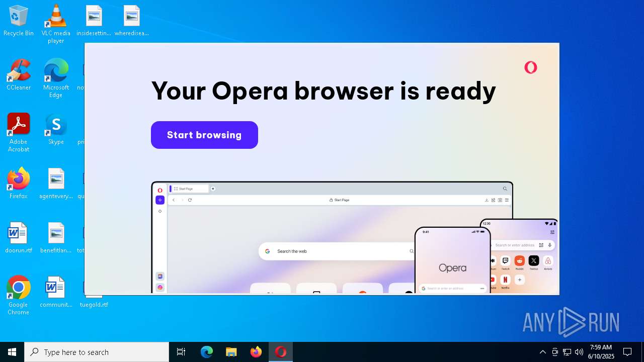Select the tuegold.rtf file label

click(x=94, y=304)
